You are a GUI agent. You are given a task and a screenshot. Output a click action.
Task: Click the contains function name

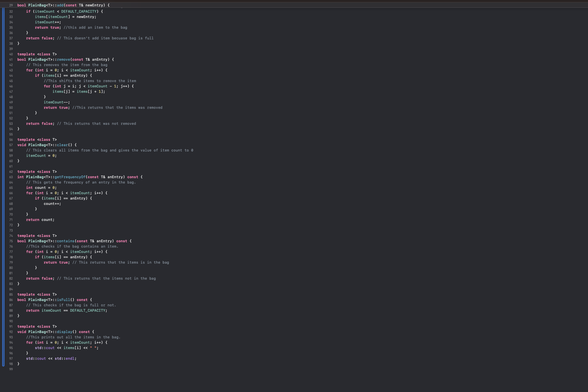coord(65,241)
